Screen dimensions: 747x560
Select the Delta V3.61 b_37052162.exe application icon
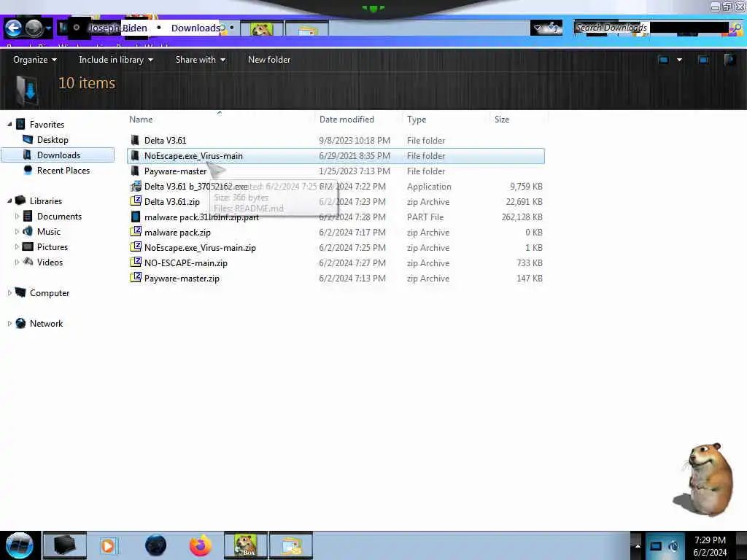136,186
